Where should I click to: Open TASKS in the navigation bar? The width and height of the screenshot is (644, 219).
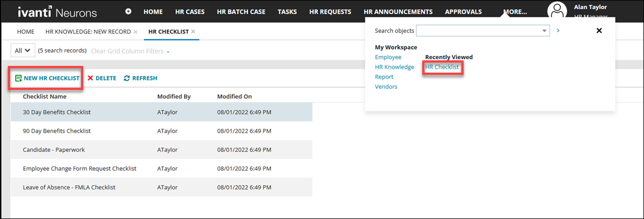coord(287,12)
